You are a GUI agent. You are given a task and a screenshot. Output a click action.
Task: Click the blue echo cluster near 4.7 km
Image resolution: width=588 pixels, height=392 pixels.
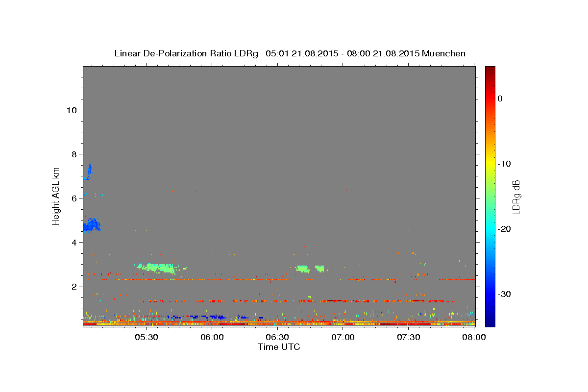91,225
